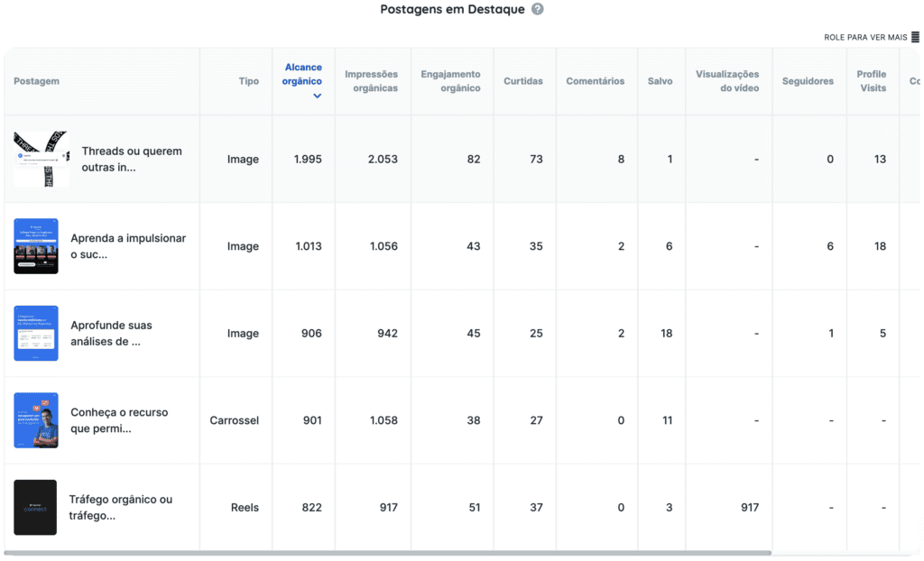Sort posts by Profile Visits
This screenshot has height=561, width=924.
coord(872,80)
